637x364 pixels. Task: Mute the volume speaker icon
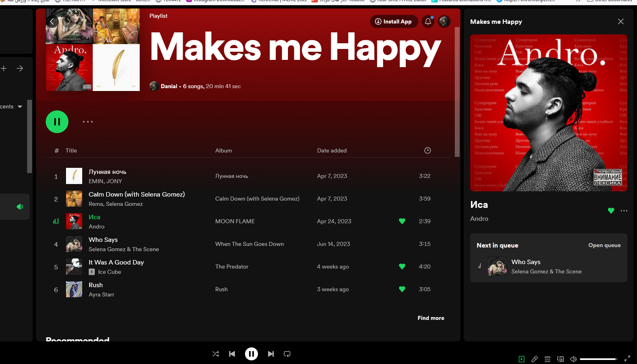(573, 359)
